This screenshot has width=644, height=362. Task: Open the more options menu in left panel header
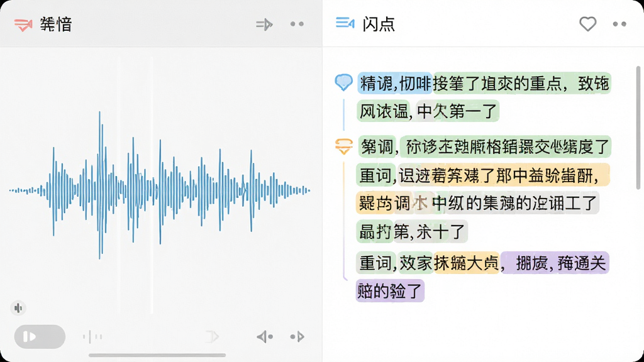click(297, 25)
